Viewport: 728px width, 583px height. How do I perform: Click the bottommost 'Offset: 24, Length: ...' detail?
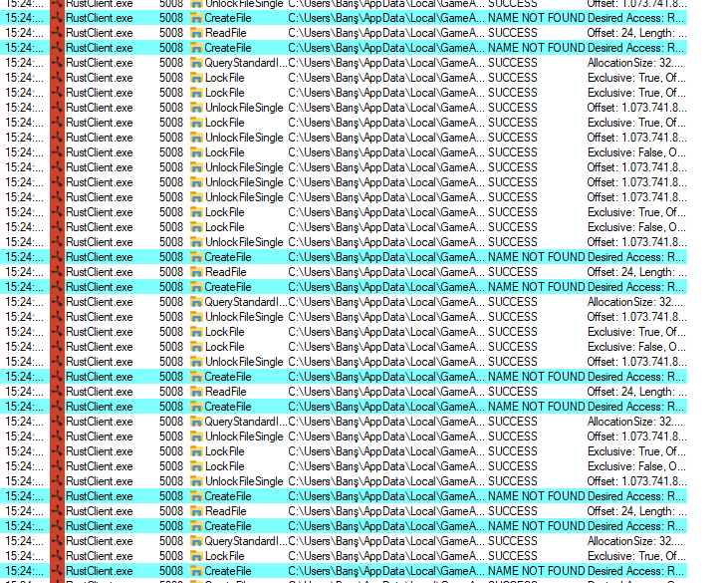(636, 511)
